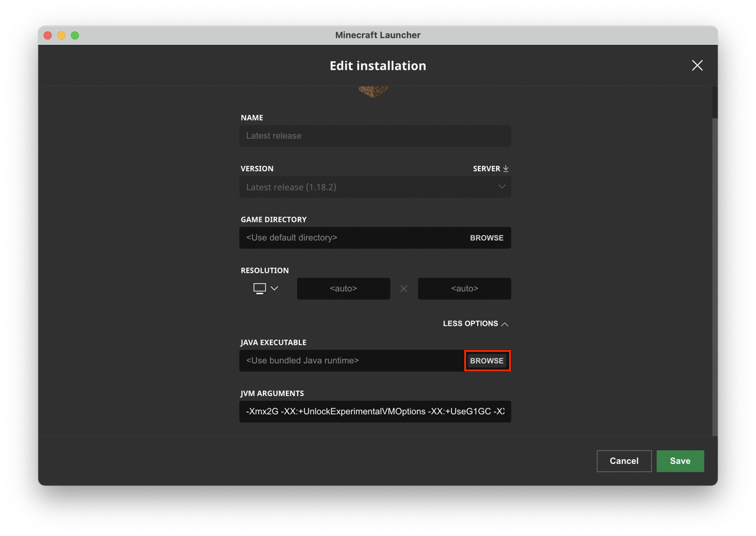Screen dimensions: 756x536
Task: Click the green traffic light window control
Action: 74,35
